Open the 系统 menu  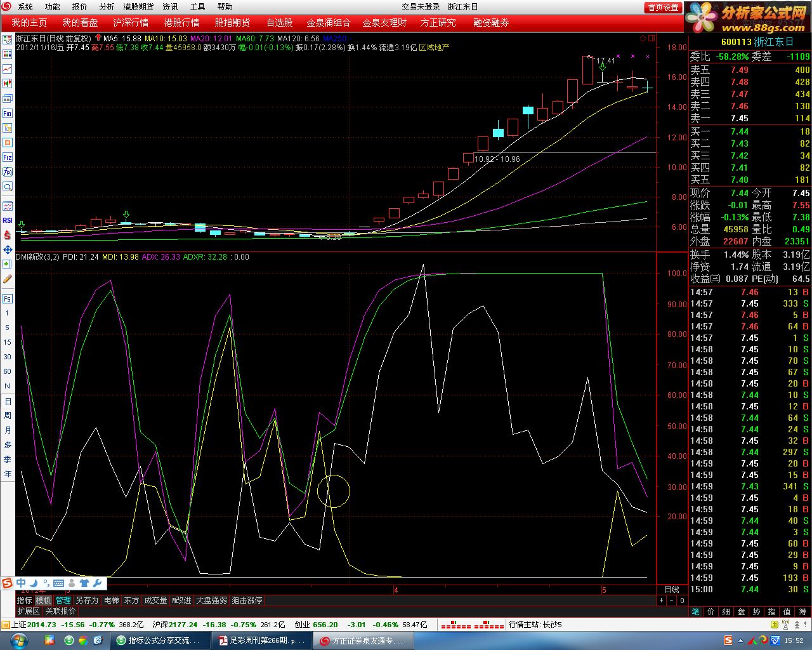pyautogui.click(x=25, y=6)
